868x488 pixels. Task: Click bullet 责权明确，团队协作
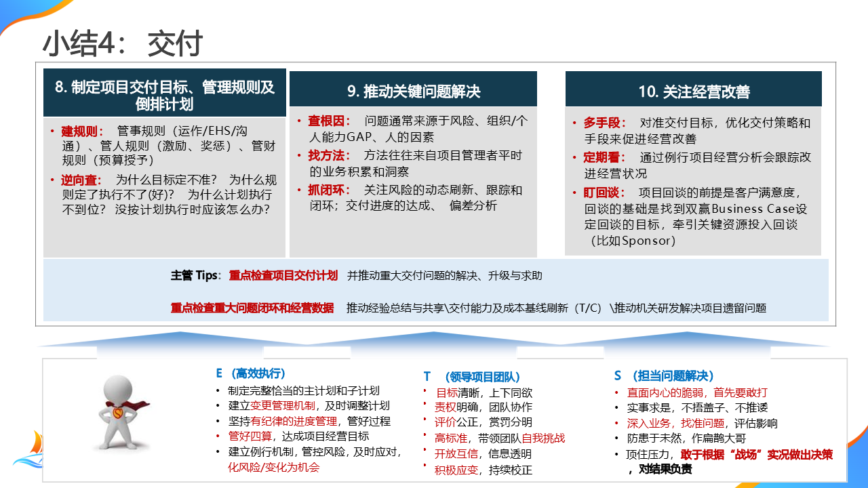484,407
